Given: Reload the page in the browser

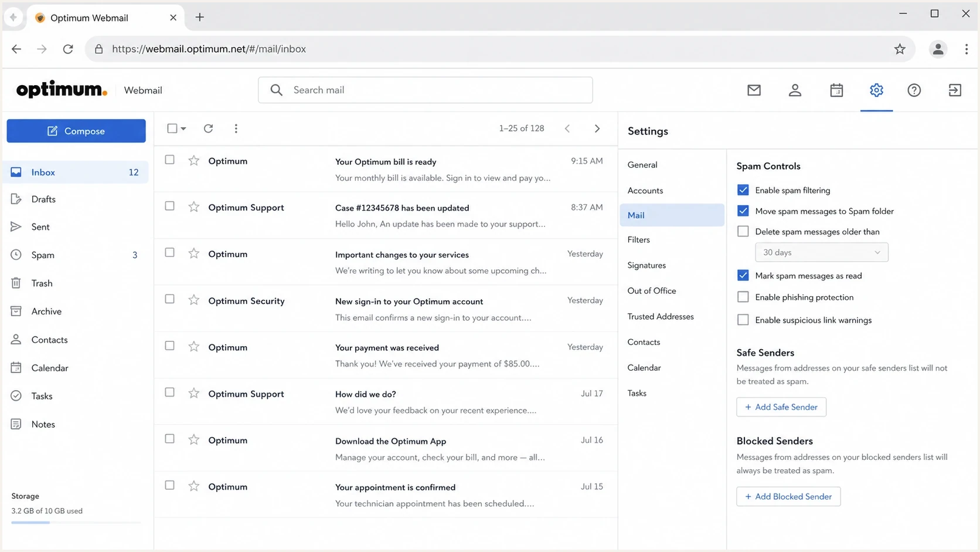Looking at the screenshot, I should [x=68, y=49].
